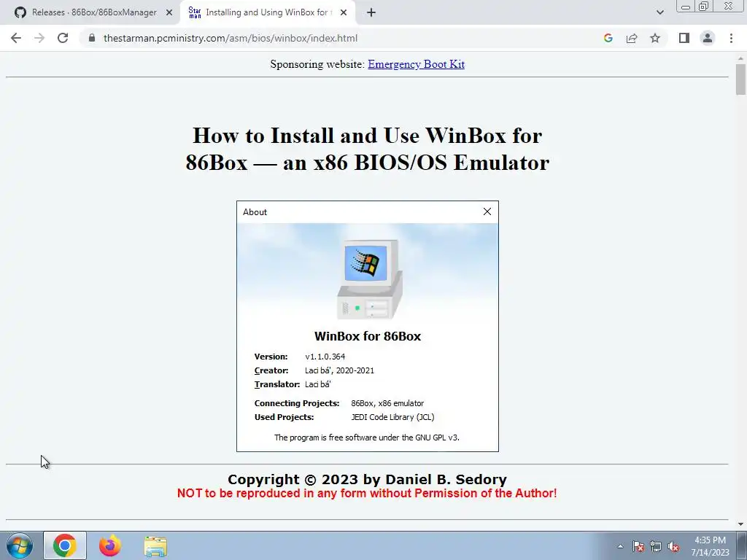747x560 pixels.
Task: Click the Show desktop button
Action: 742,545
